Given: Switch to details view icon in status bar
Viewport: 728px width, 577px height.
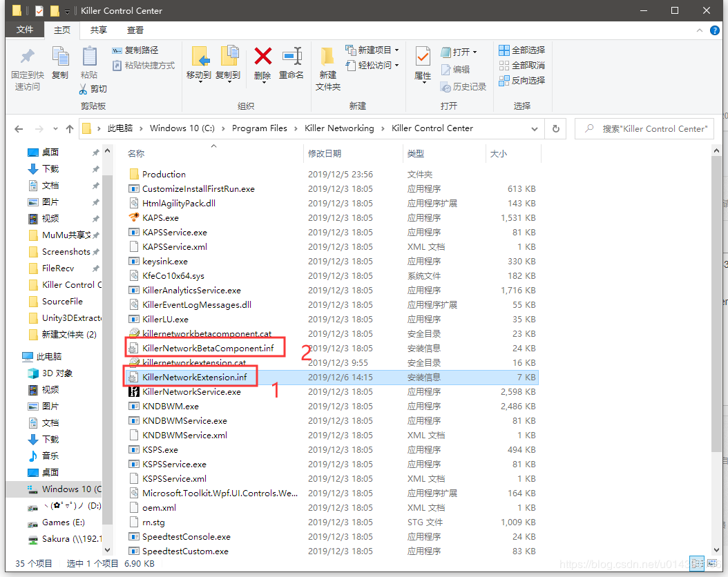Looking at the screenshot, I should pos(696,563).
